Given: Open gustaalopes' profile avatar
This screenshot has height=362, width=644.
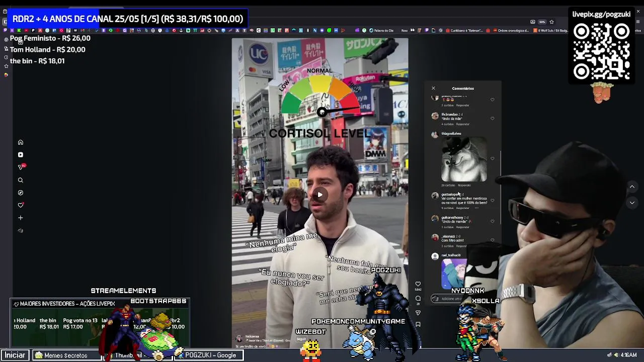Looking at the screenshot, I should [x=435, y=196].
